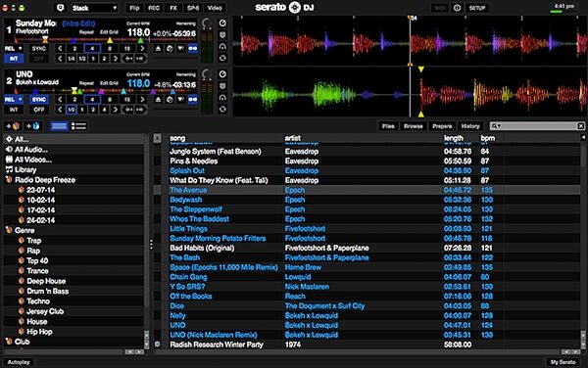
Task: Toggle INT mode on deck 1
Action: click(x=14, y=59)
